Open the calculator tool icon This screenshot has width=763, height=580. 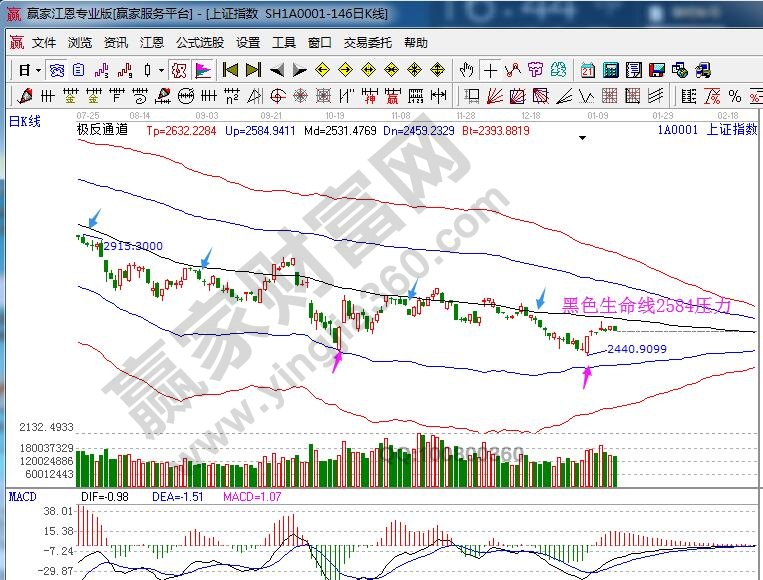610,70
